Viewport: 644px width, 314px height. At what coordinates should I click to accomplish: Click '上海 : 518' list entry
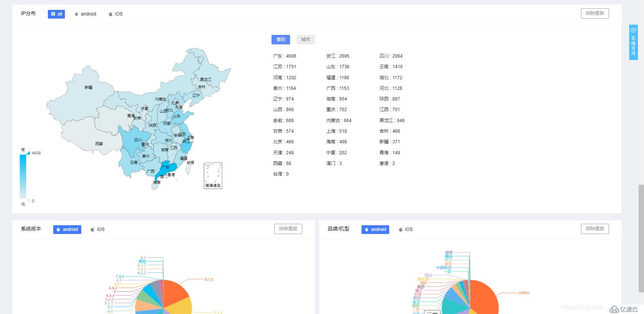tap(336, 131)
